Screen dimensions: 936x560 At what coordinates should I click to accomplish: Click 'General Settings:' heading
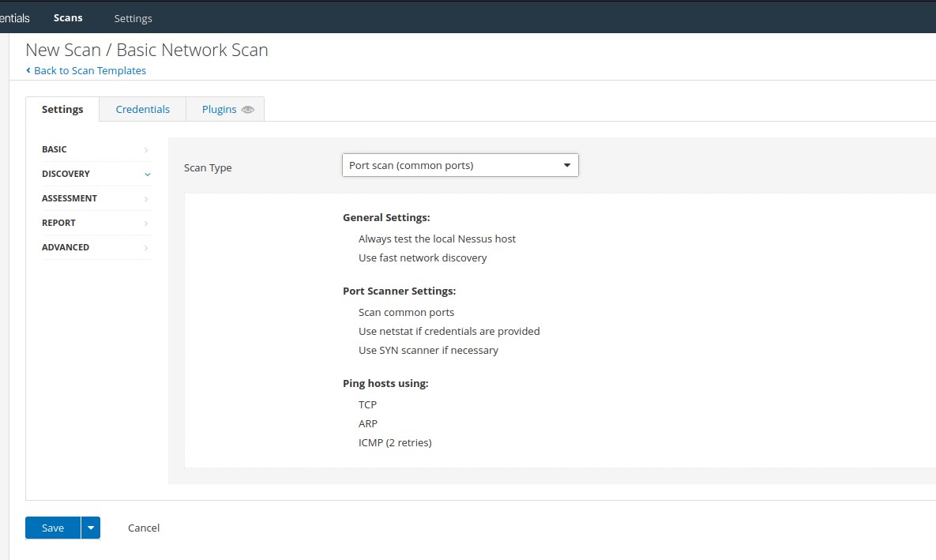tap(386, 217)
